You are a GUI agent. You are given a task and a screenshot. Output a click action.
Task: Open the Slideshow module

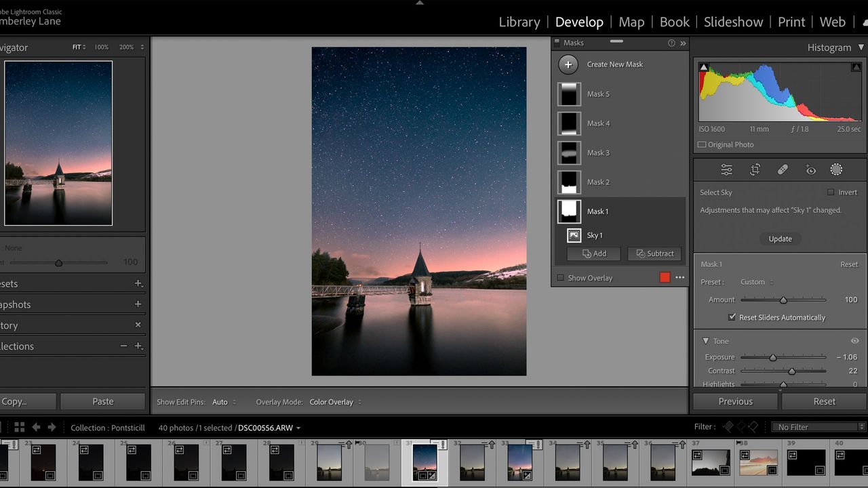[733, 22]
